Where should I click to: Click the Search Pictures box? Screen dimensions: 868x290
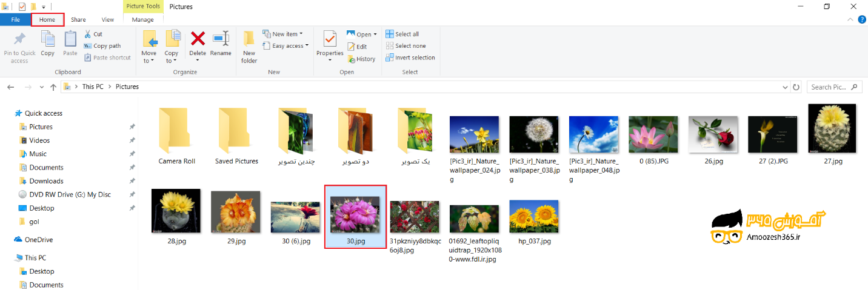pyautogui.click(x=834, y=87)
